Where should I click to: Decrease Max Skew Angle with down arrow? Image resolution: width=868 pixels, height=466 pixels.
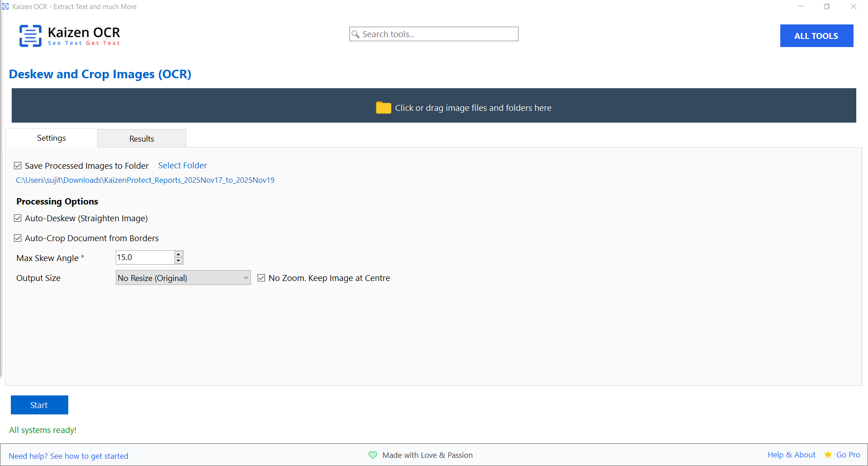(179, 261)
